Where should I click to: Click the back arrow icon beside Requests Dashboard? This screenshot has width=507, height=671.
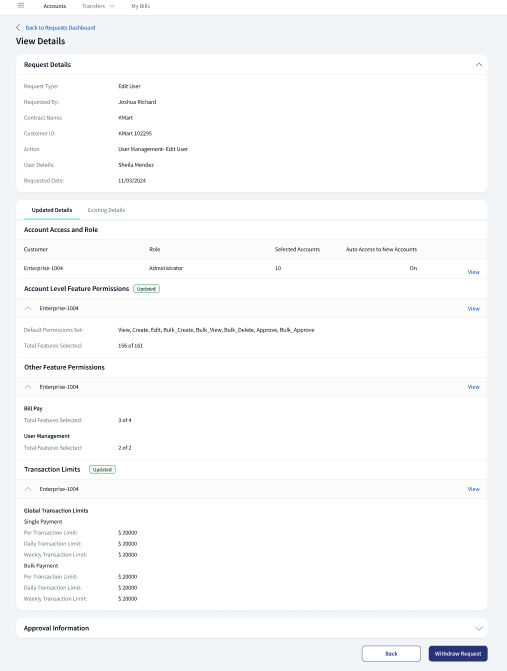coord(18,27)
